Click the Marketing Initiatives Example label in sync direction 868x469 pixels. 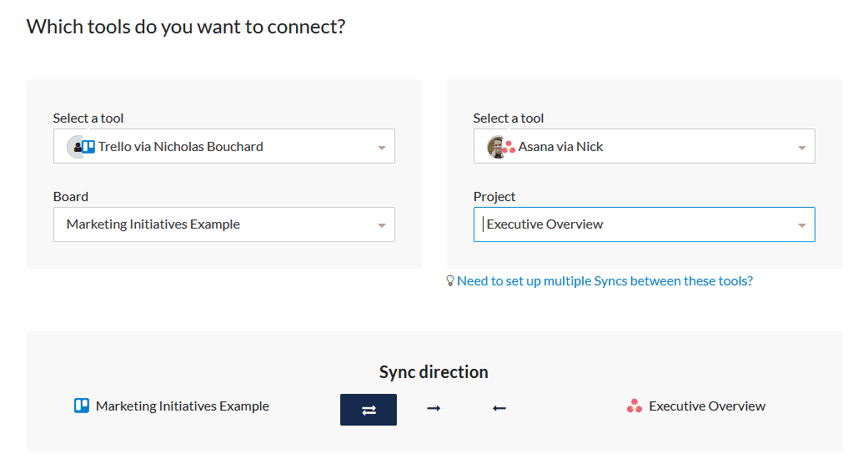point(182,406)
